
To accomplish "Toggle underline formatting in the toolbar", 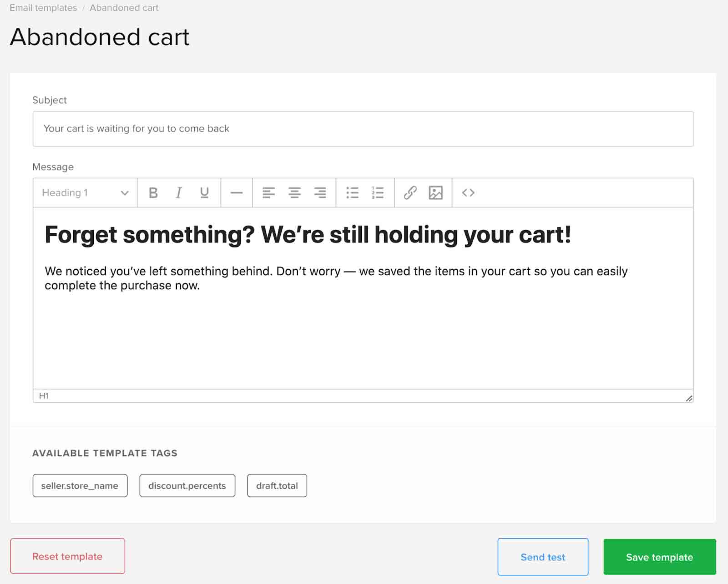I will pyautogui.click(x=204, y=193).
